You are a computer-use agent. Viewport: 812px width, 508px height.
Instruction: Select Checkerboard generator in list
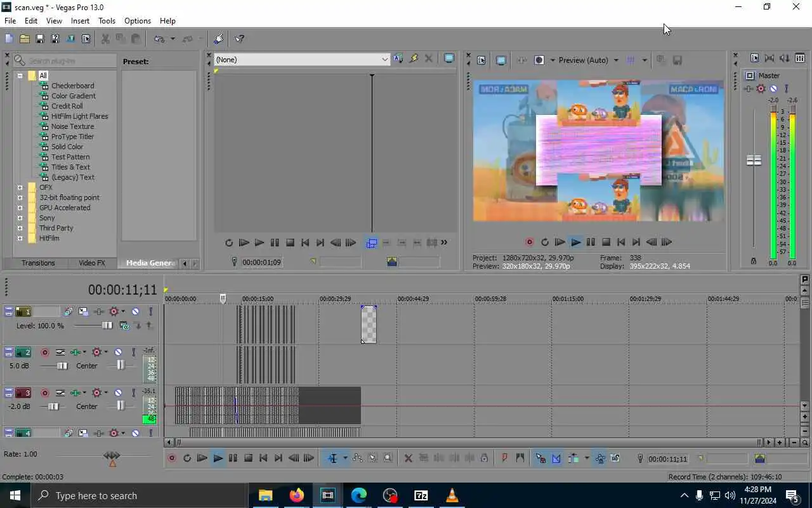point(72,86)
